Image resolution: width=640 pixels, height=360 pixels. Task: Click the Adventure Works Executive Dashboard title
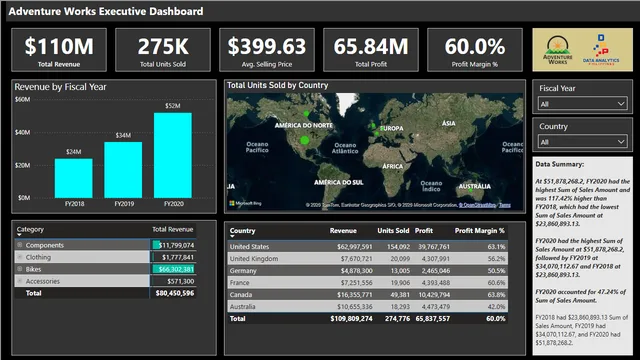pos(106,11)
